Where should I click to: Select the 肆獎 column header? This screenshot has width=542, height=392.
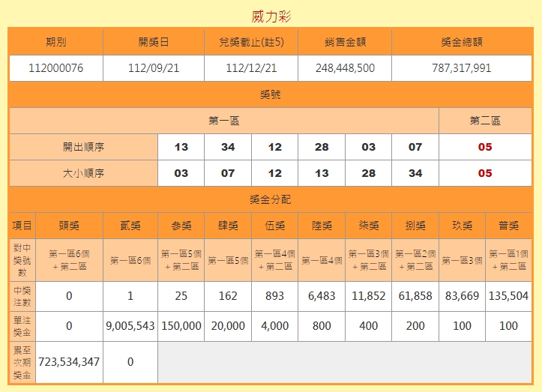(x=228, y=226)
